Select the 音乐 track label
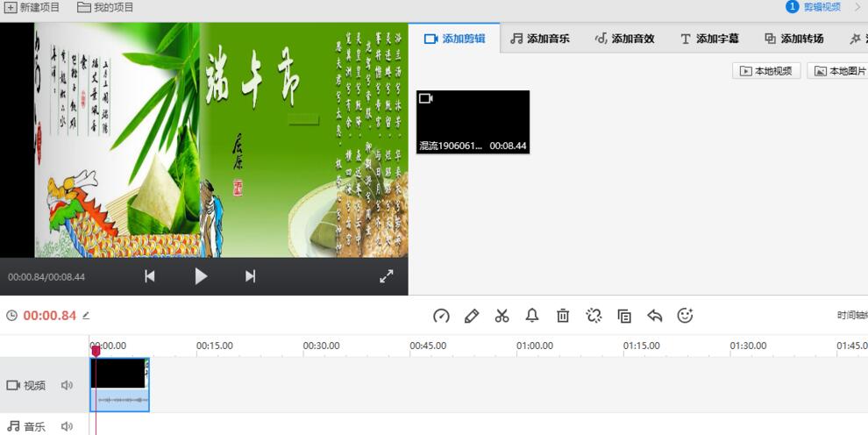 click(26, 426)
